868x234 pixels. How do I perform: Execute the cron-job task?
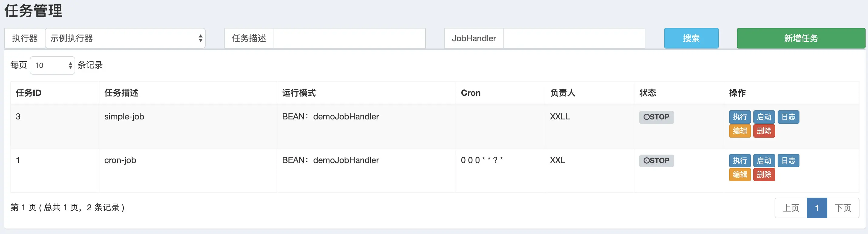(x=740, y=161)
